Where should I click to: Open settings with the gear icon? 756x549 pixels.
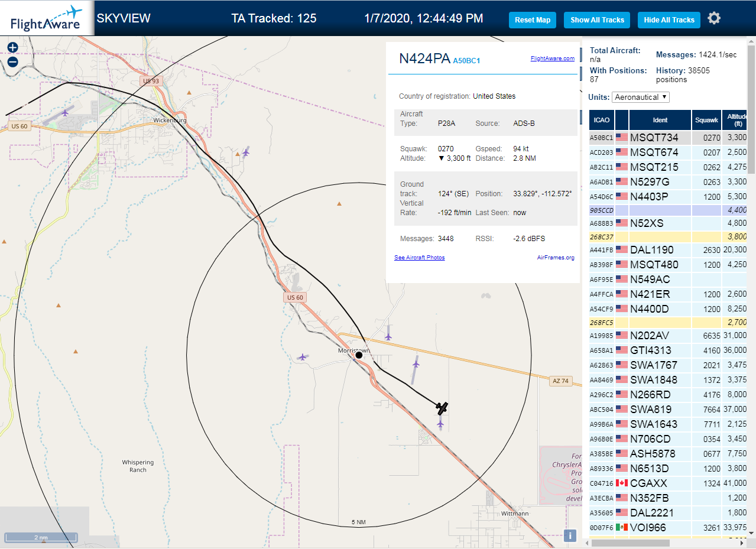tap(714, 18)
